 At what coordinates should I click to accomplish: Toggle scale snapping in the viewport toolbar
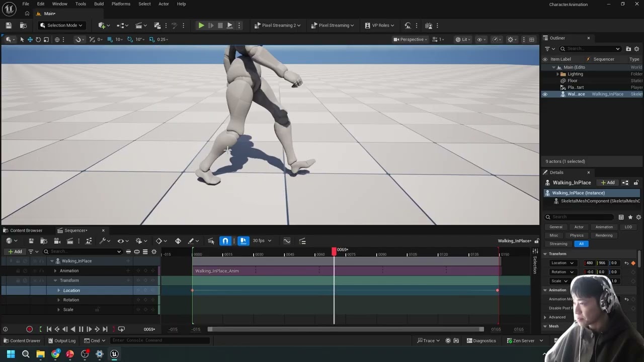coord(151,39)
